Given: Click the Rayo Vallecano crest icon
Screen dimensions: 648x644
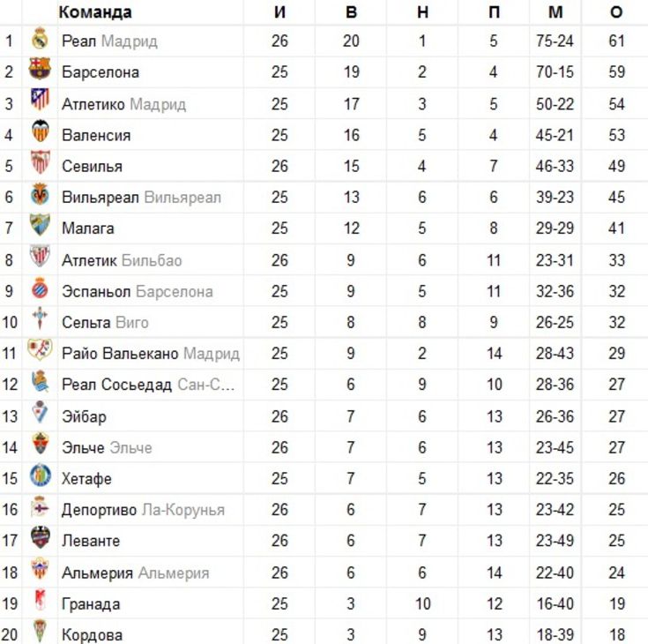Looking at the screenshot, I should (40, 349).
